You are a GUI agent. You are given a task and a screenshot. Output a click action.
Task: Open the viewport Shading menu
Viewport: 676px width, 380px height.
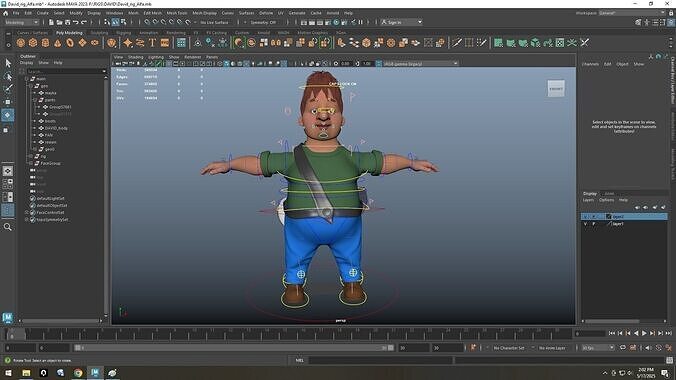135,57
